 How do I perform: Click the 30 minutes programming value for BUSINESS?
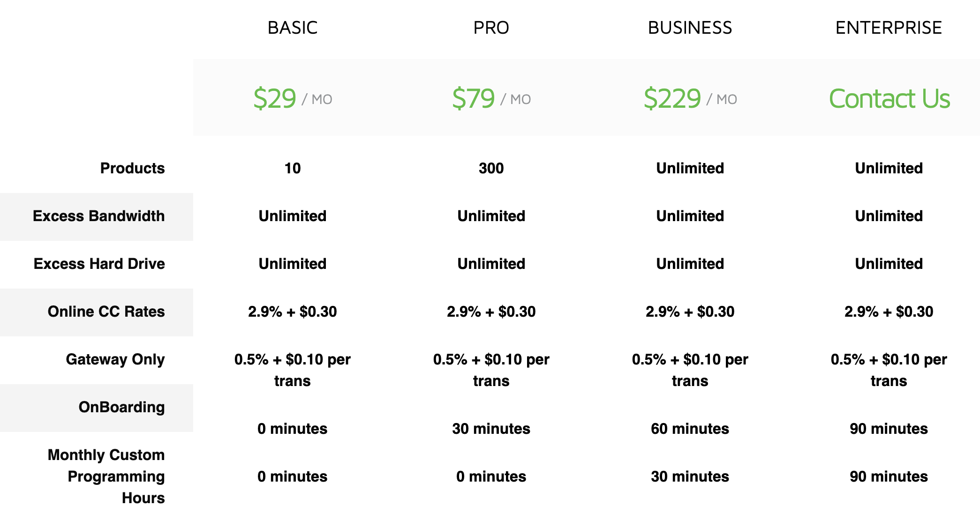[690, 476]
